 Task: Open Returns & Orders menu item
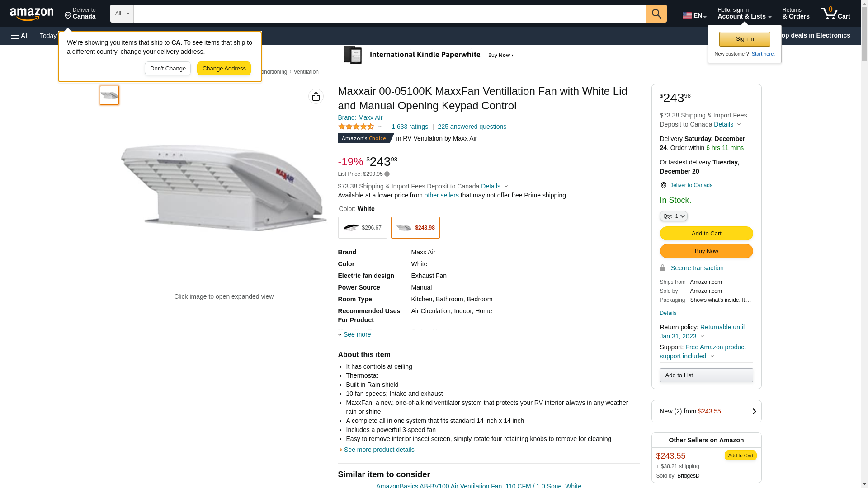[796, 14]
